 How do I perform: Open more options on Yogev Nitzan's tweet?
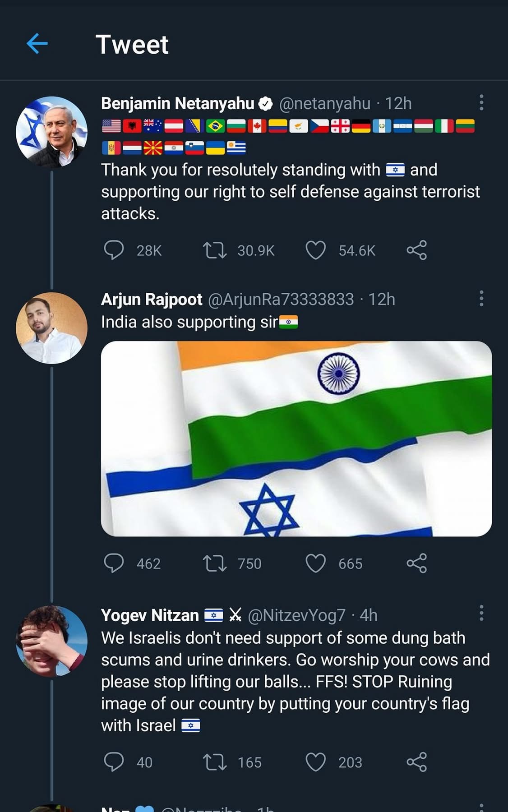(481, 614)
